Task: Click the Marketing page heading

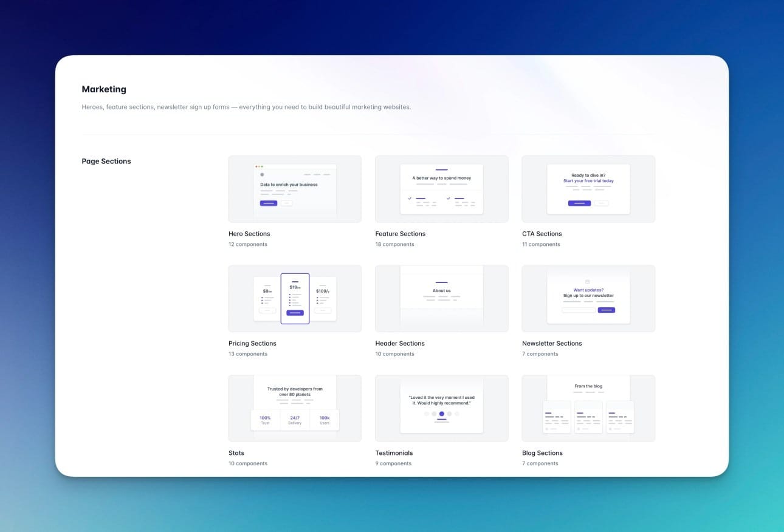Action: pos(104,89)
